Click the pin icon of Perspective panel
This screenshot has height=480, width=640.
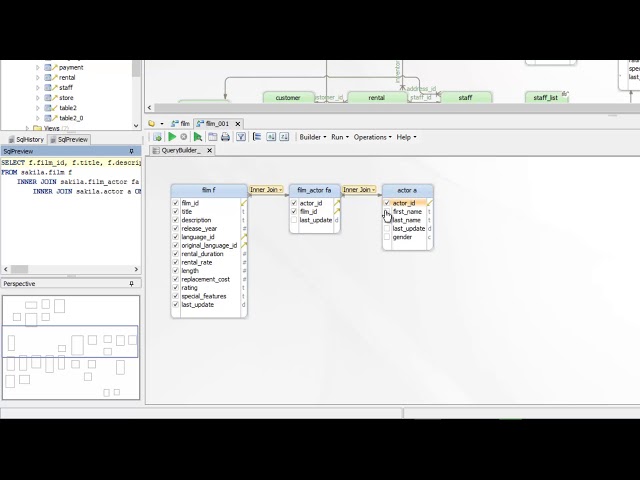point(131,284)
